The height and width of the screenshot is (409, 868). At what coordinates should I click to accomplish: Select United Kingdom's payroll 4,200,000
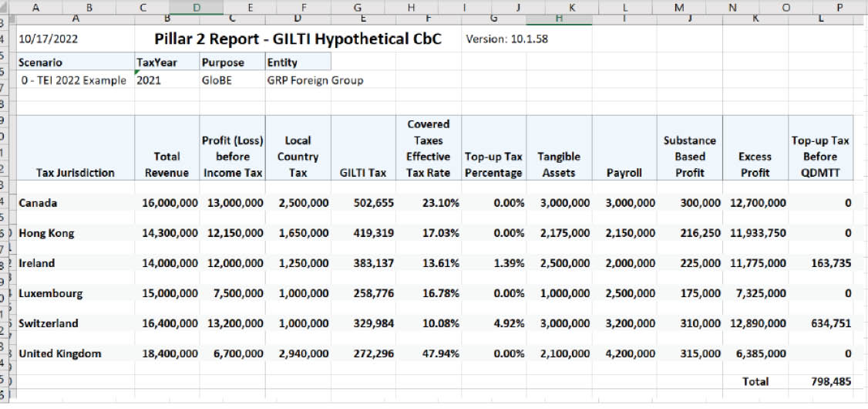(624, 353)
